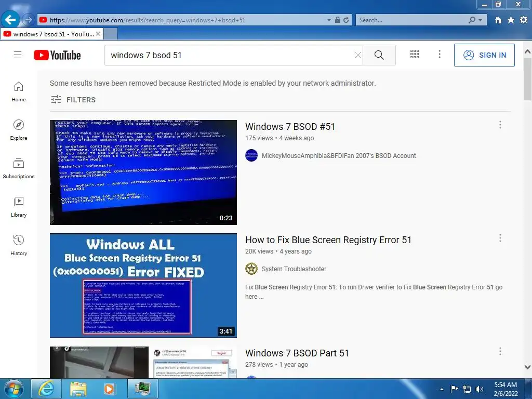
Task: Close the YouTube browser tab
Action: point(98,34)
